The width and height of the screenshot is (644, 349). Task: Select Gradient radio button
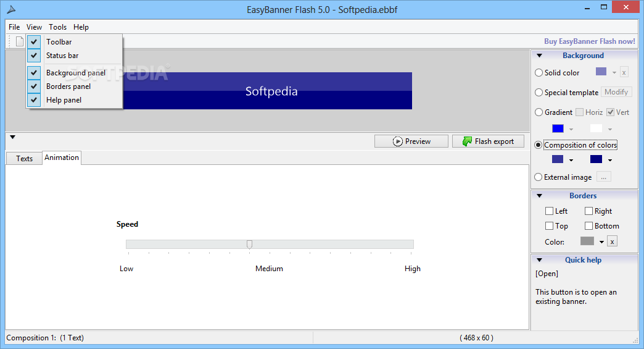[x=539, y=112]
